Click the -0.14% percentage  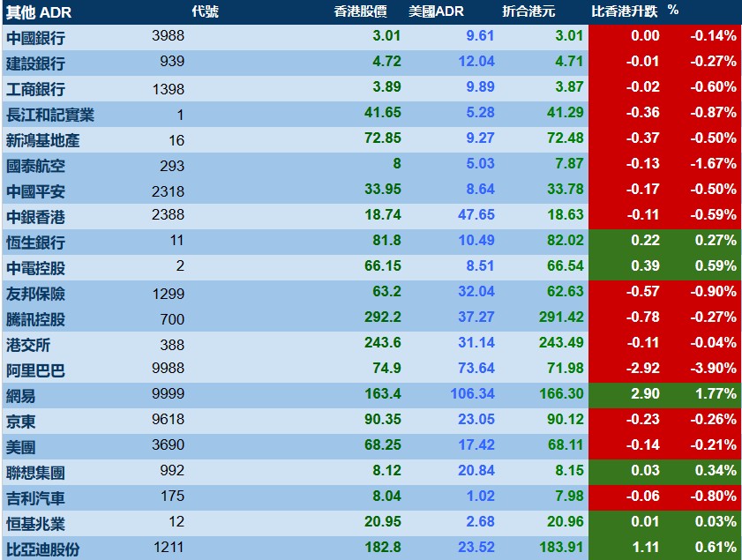(x=713, y=35)
